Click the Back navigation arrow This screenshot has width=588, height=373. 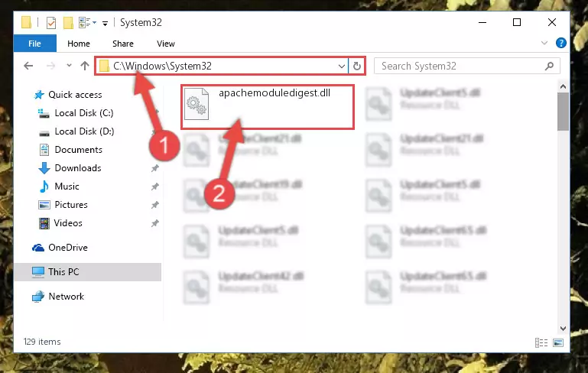point(28,66)
